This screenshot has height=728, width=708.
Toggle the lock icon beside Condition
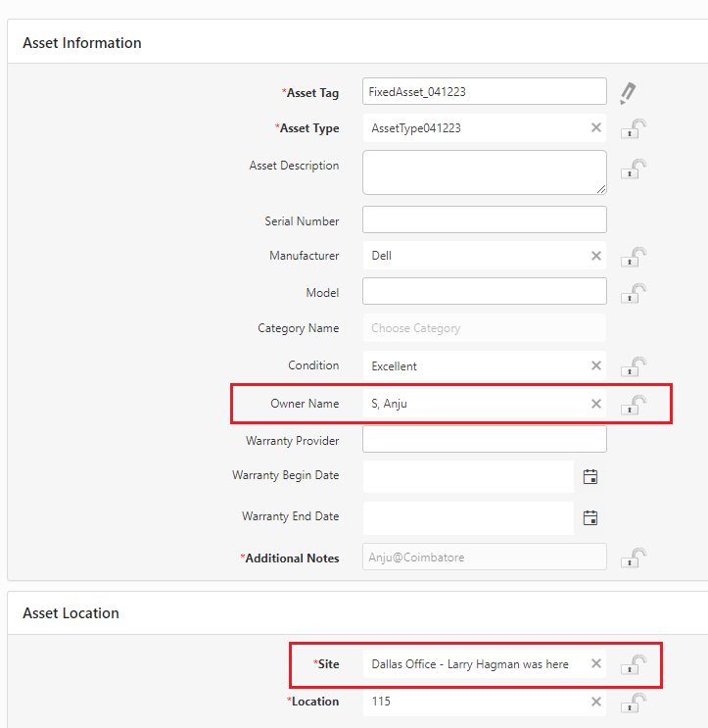(x=634, y=366)
